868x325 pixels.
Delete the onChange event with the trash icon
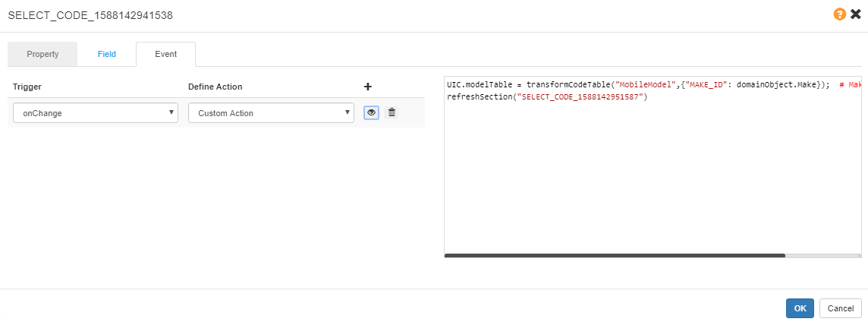click(392, 112)
